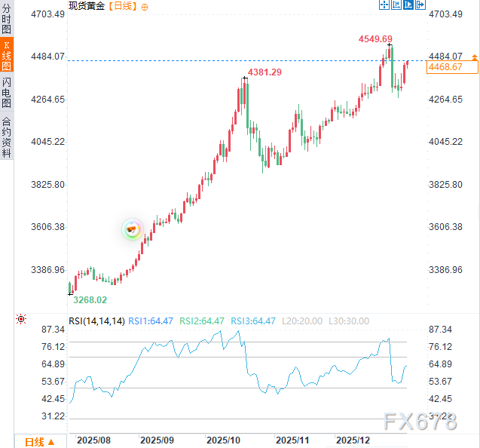Image resolution: width=480 pixels, height=448 pixels.
Task: Select the K线图 tab
Action: pos(7,57)
